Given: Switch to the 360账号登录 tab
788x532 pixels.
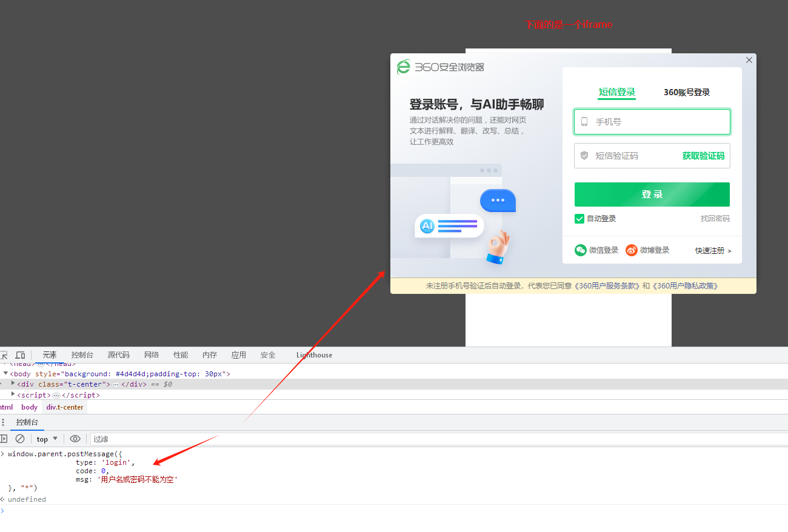Looking at the screenshot, I should (686, 92).
